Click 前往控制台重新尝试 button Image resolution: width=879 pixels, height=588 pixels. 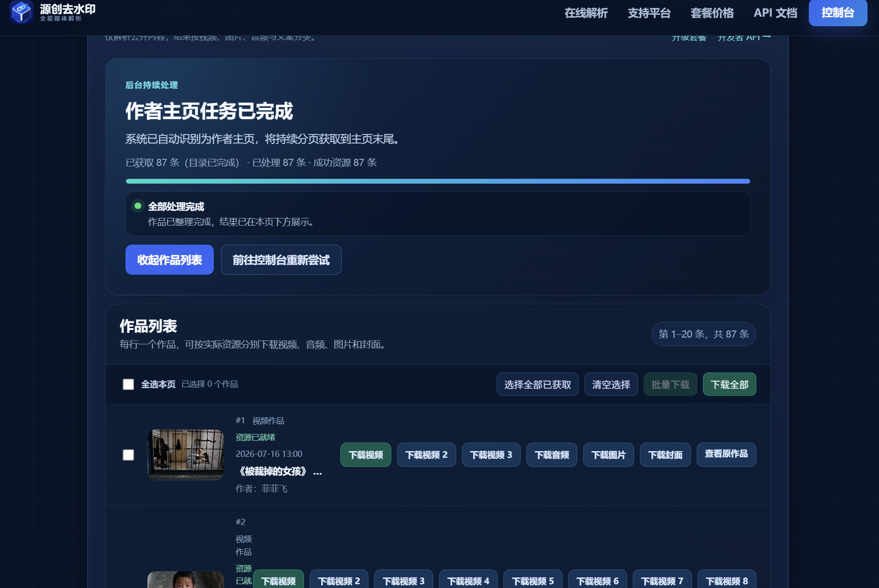click(x=281, y=260)
